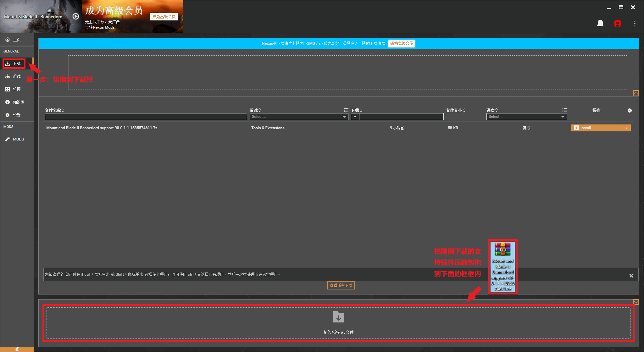Screen dimensions: 644x352
Task: Open the 知识库 knowledge base
Action: (17, 102)
